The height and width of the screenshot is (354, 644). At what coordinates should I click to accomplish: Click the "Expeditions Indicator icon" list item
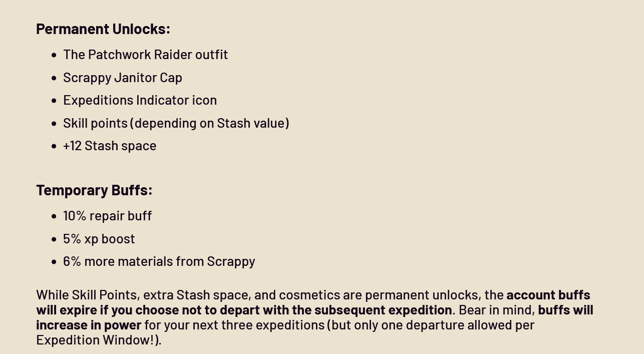pos(140,100)
